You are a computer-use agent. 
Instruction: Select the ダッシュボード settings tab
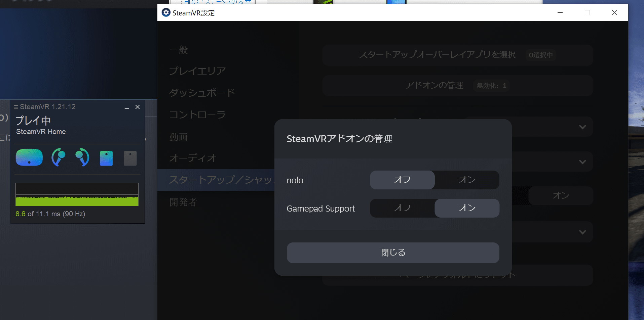pyautogui.click(x=202, y=93)
